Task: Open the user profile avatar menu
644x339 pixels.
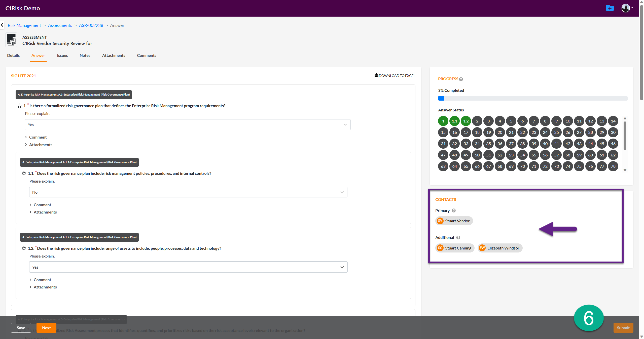Action: [x=626, y=8]
